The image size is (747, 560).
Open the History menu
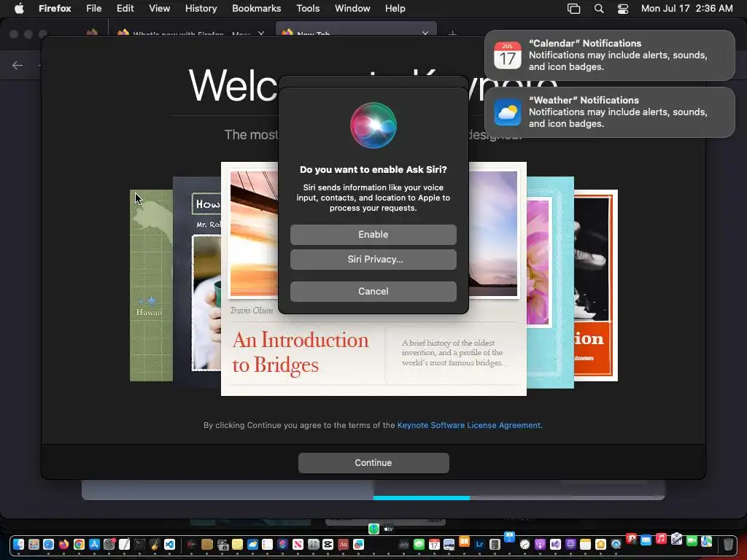(201, 8)
